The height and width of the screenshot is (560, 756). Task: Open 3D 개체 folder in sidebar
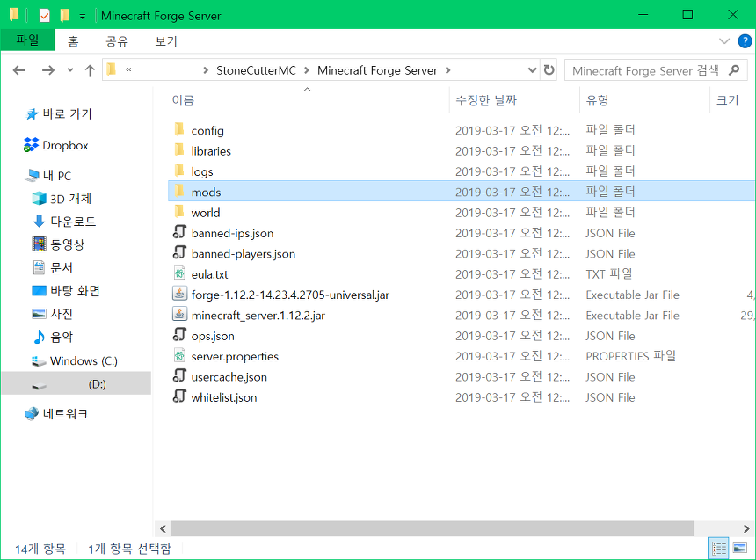pos(62,199)
